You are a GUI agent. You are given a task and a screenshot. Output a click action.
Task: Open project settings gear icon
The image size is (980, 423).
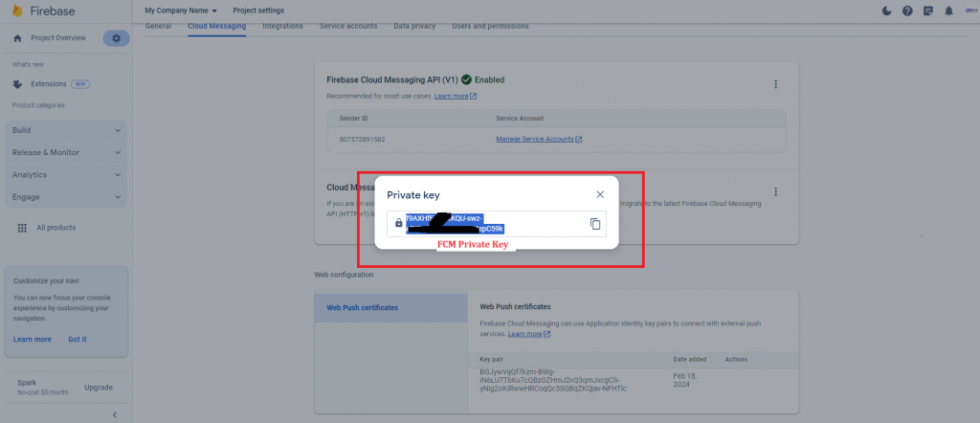116,38
